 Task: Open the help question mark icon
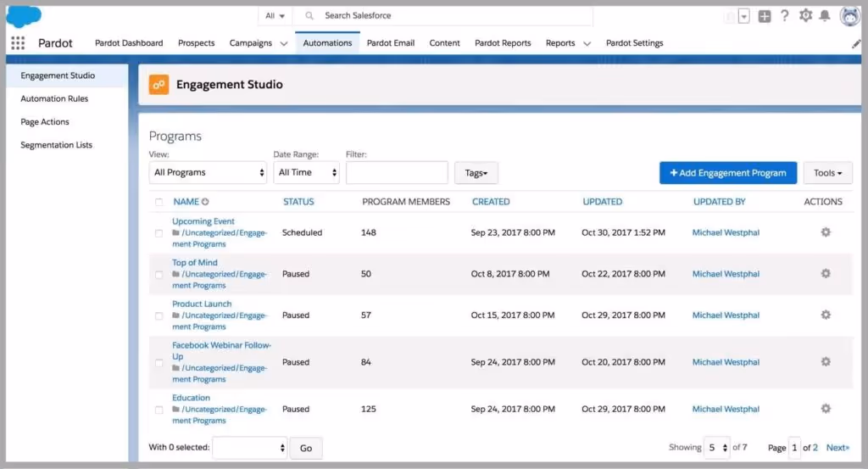(784, 15)
